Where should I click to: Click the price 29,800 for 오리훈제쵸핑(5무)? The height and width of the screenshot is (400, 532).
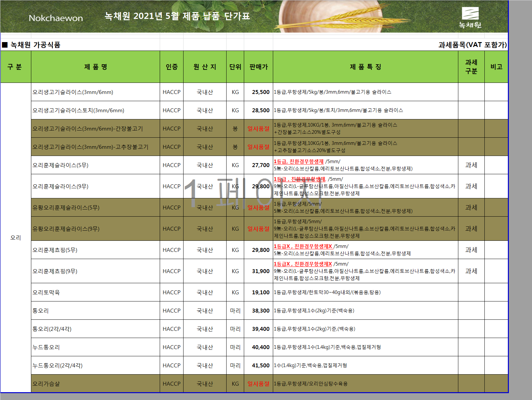[x=261, y=250]
